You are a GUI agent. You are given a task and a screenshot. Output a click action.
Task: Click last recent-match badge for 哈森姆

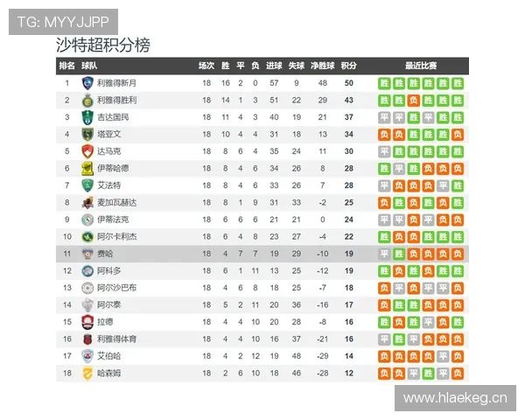point(457,374)
